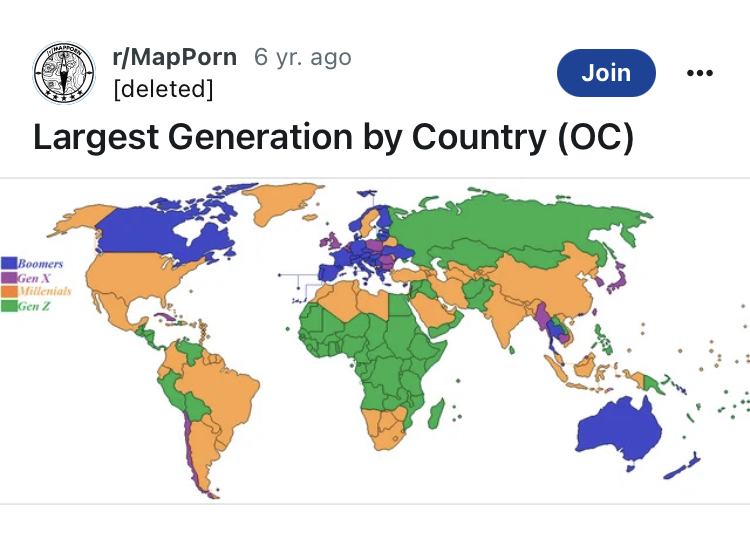
Task: Click Greenland on the map image
Action: coord(281,201)
